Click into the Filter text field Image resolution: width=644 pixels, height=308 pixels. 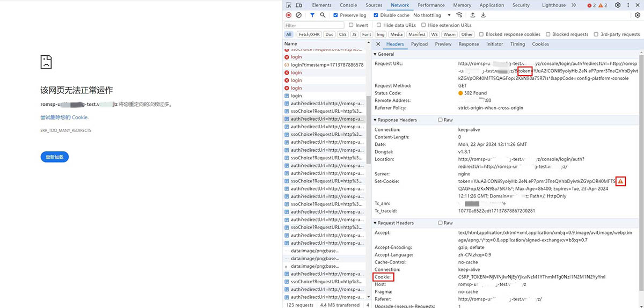(314, 25)
